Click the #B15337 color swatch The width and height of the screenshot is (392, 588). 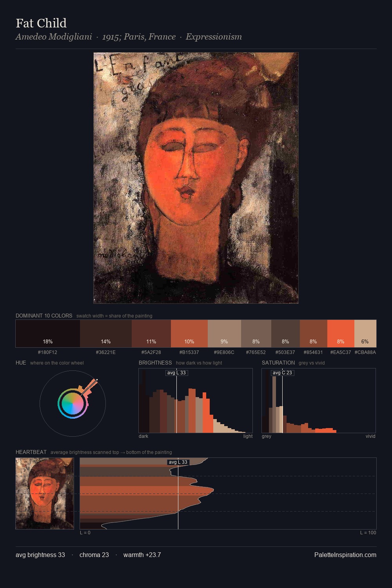pyautogui.click(x=189, y=334)
